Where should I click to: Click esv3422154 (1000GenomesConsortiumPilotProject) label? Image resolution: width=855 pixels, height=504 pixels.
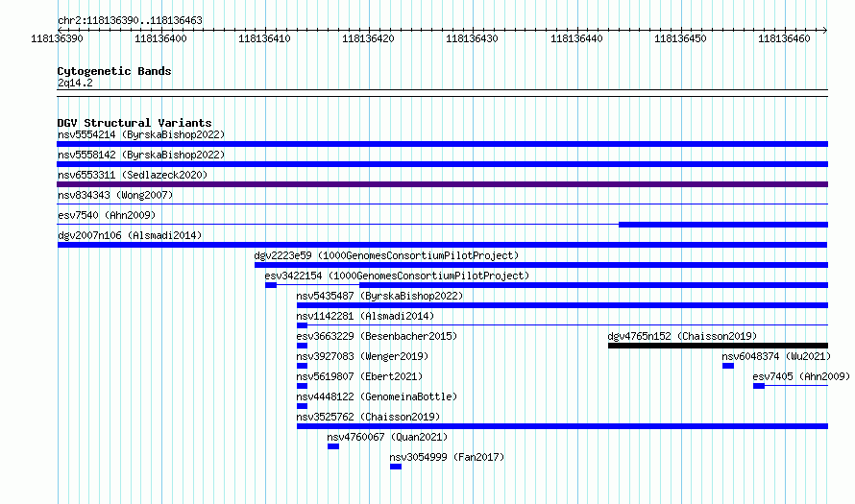[397, 276]
